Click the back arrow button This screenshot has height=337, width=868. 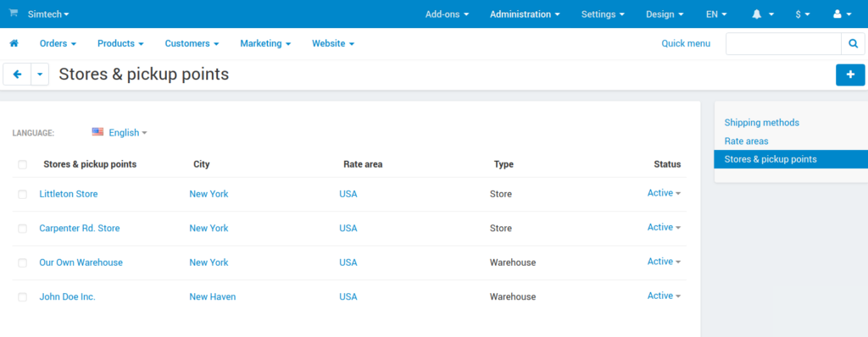pos(17,75)
